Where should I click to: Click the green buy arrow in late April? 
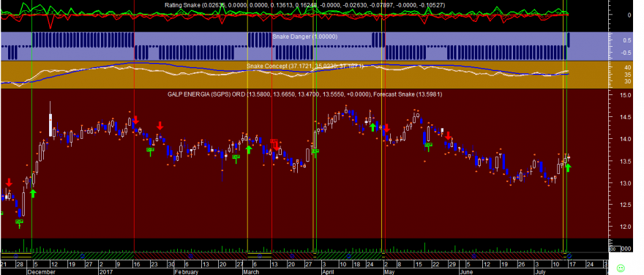tap(372, 127)
